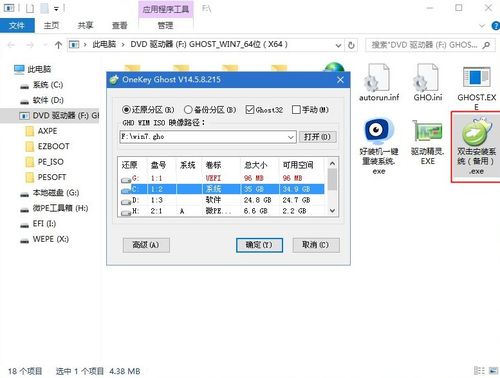Click the 确定(Y) button

coord(259,245)
